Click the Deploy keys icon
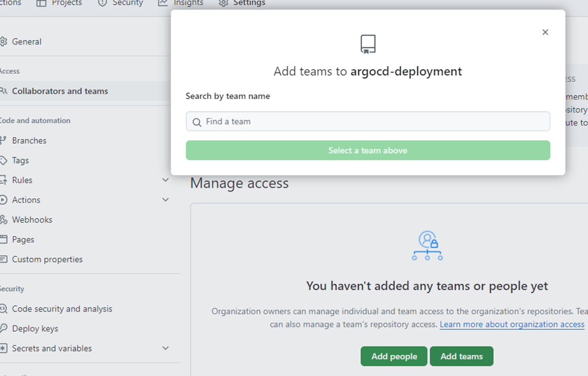The width and height of the screenshot is (588, 376). click(x=4, y=329)
